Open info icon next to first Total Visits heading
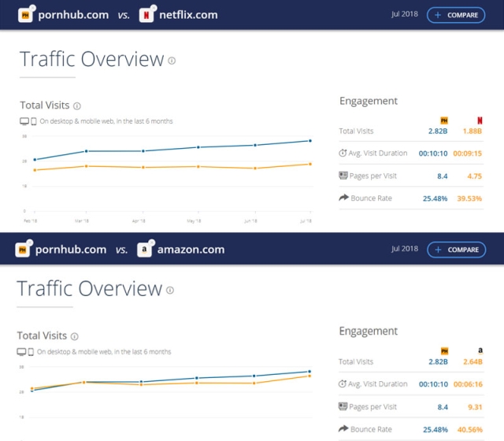The height and width of the screenshot is (441, 504). (77, 106)
